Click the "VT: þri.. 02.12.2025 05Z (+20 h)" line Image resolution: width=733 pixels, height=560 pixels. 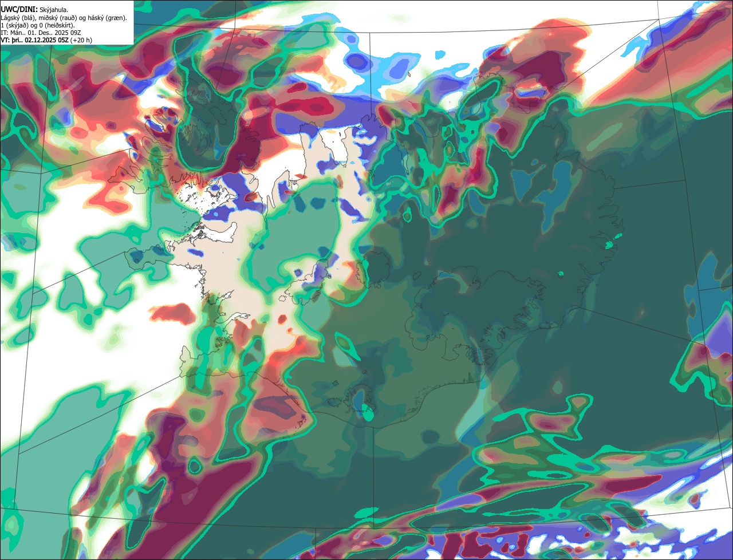(46, 40)
